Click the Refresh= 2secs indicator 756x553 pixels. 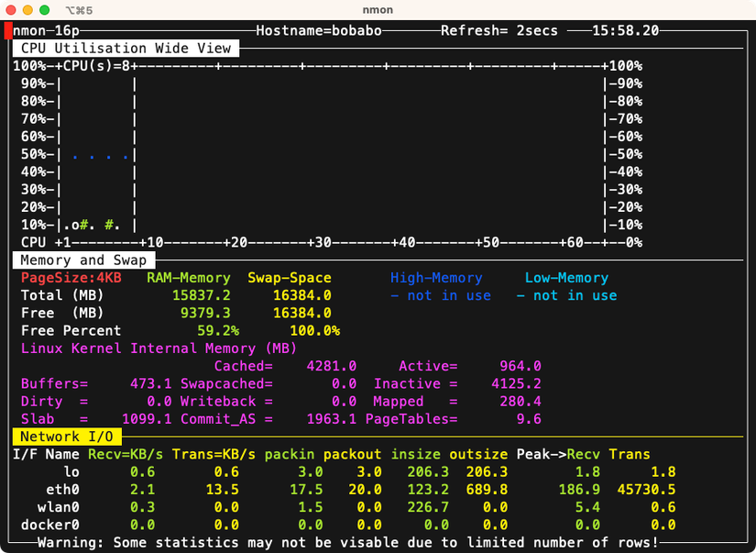click(x=499, y=30)
